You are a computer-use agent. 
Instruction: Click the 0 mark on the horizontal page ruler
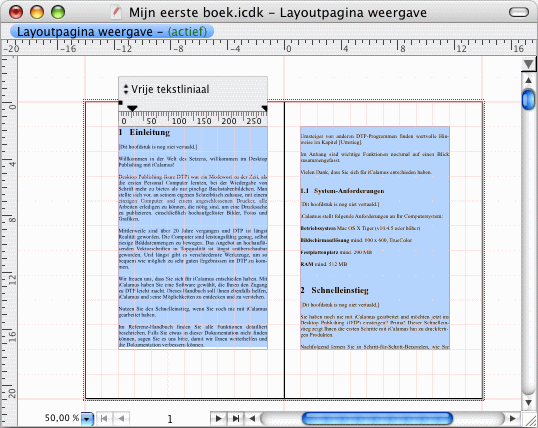pos(288,48)
